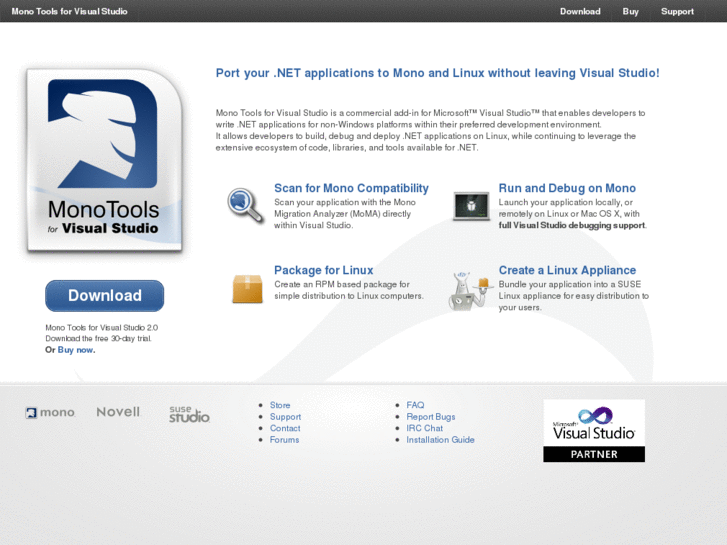
Task: Click the big blue Download button
Action: 105,296
